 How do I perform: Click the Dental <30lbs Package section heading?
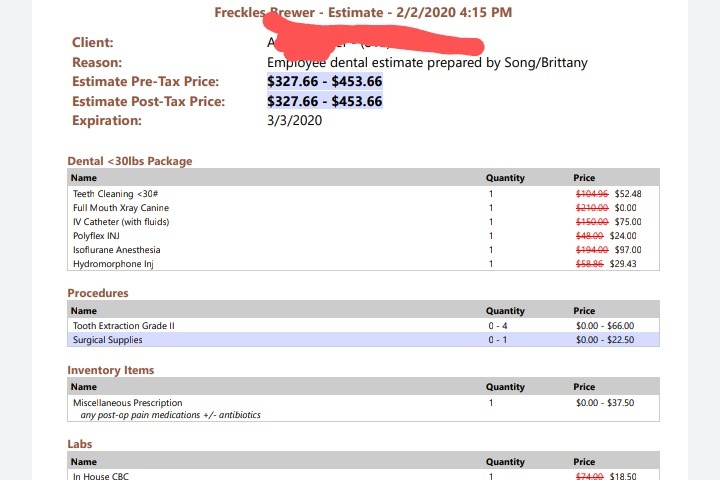coord(129,161)
